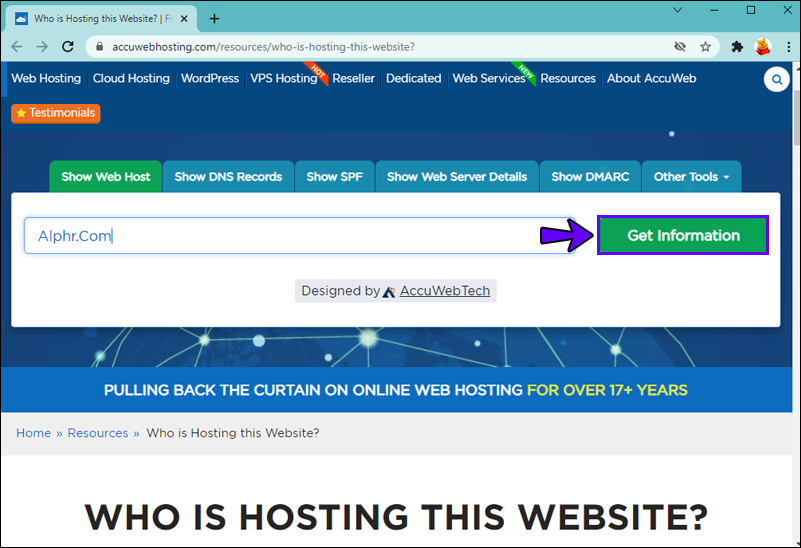The width and height of the screenshot is (801, 548).
Task: Maximize the browser window
Action: [751, 10]
